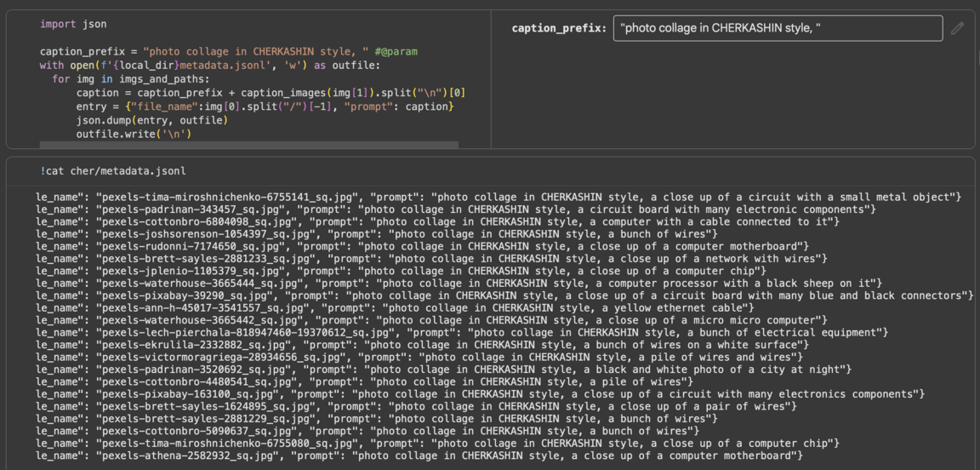Image resolution: width=980 pixels, height=470 pixels.
Task: Click output row pexels-pixabay-163100_sq.jpg
Action: [480, 394]
